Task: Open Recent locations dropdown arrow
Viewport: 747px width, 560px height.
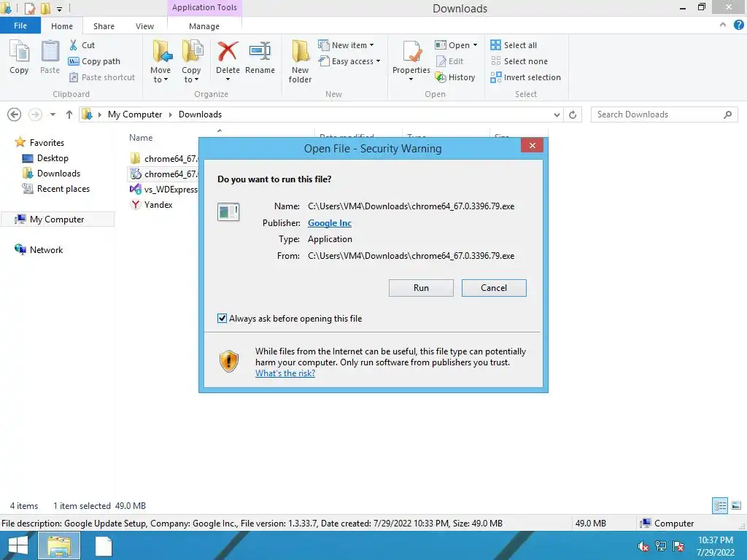Action: [53, 114]
